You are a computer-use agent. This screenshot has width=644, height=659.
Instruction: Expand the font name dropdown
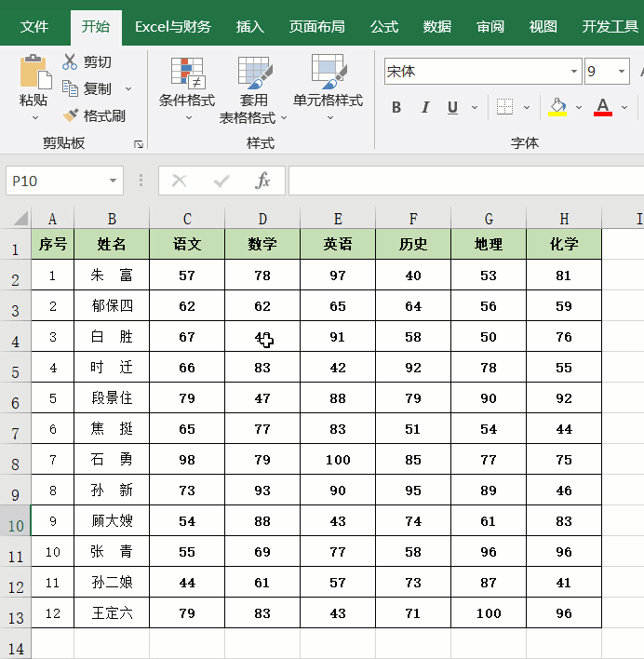click(574, 72)
